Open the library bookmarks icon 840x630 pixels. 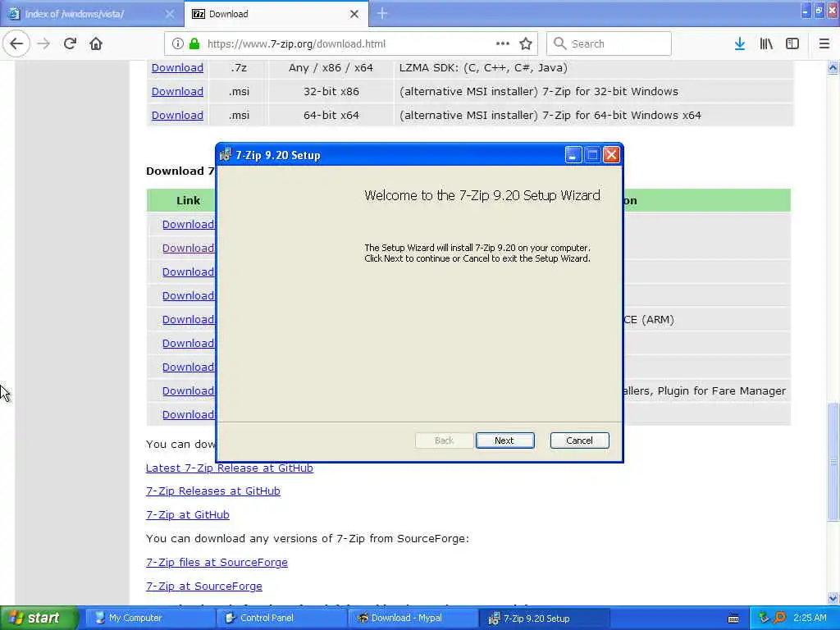tap(766, 44)
